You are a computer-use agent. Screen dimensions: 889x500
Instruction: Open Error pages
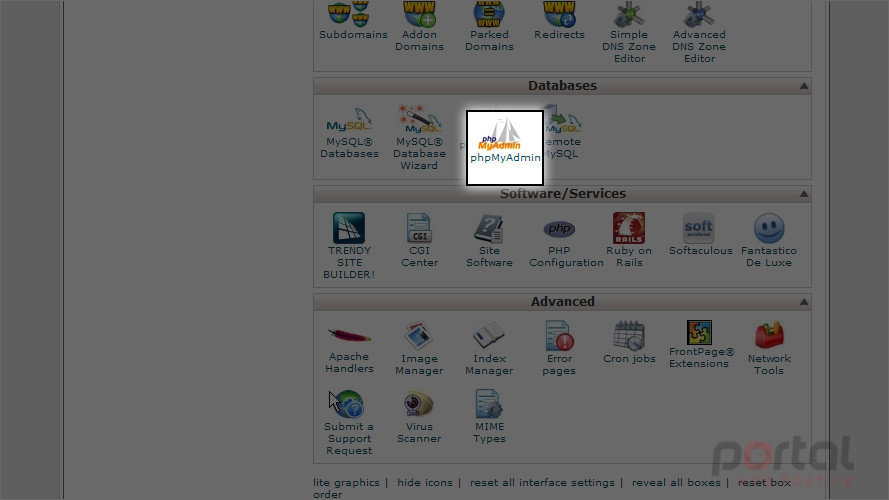(x=559, y=348)
